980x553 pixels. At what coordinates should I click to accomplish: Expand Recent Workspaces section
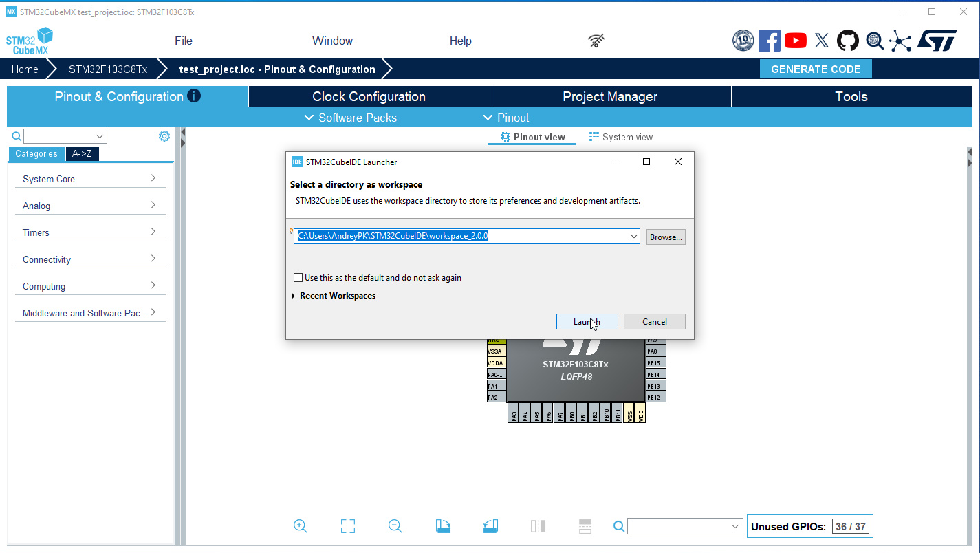click(x=294, y=296)
